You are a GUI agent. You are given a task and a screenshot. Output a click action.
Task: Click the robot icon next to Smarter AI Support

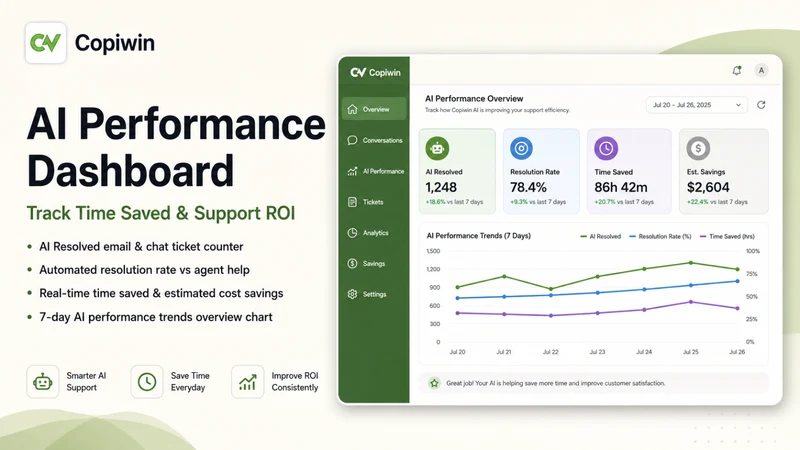(43, 382)
